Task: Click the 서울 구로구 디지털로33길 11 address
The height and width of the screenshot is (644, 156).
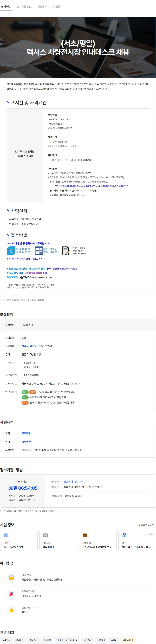Action: (x=136, y=547)
